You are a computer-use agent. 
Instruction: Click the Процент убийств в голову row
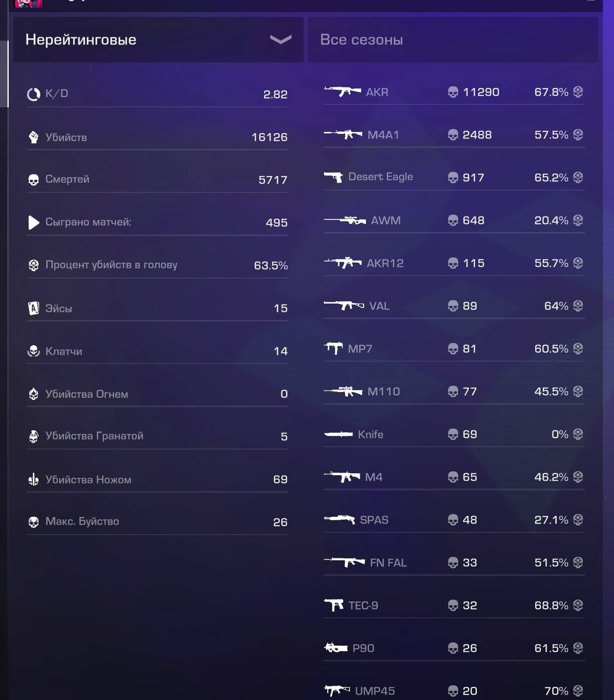click(x=157, y=265)
